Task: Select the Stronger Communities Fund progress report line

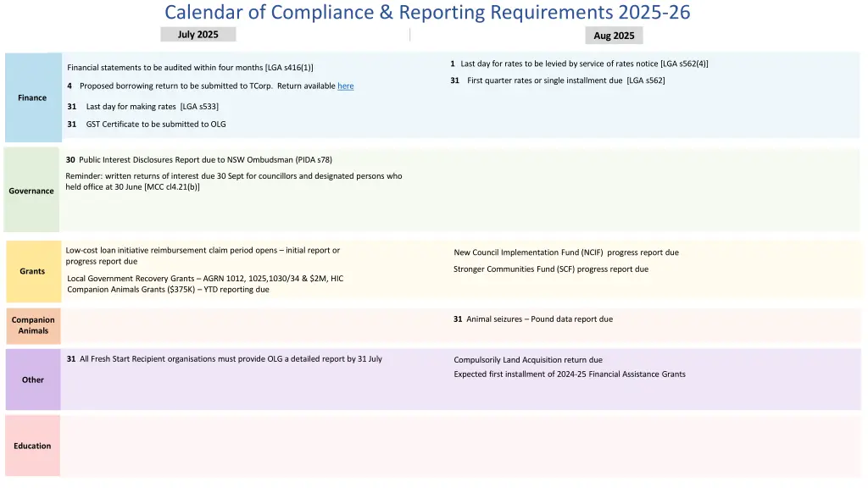Action: 551,269
